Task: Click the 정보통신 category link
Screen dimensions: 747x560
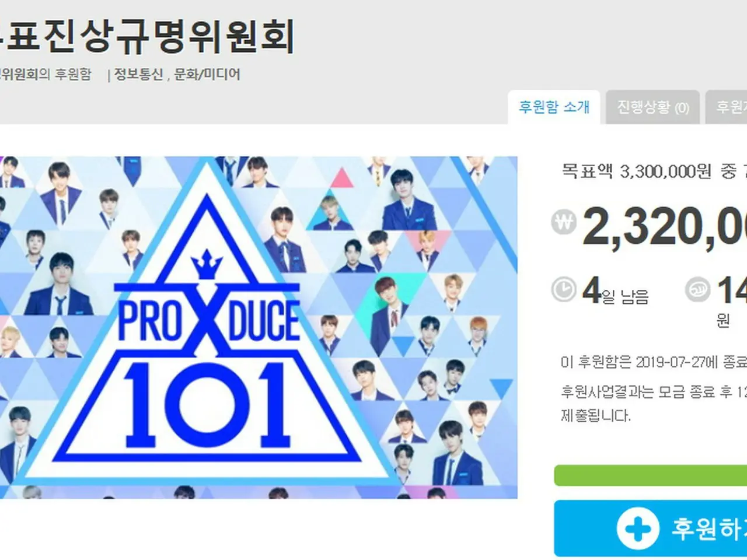Action: point(138,74)
